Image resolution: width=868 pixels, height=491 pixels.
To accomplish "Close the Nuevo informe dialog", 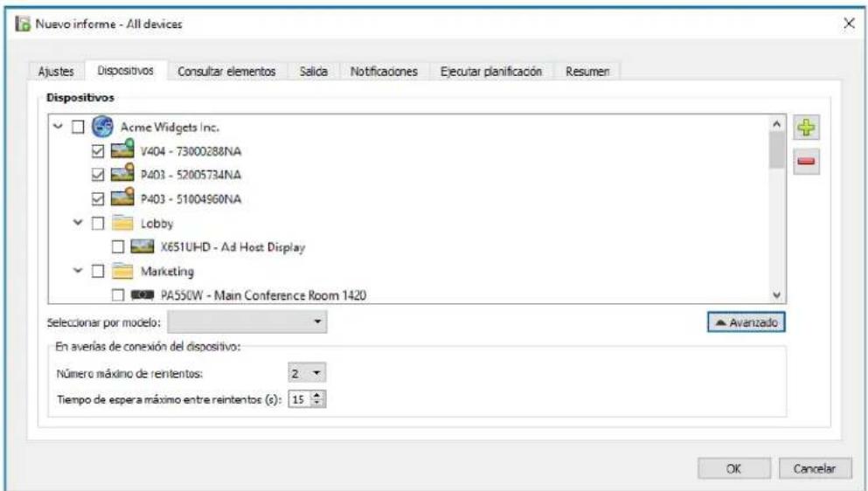I will point(849,24).
